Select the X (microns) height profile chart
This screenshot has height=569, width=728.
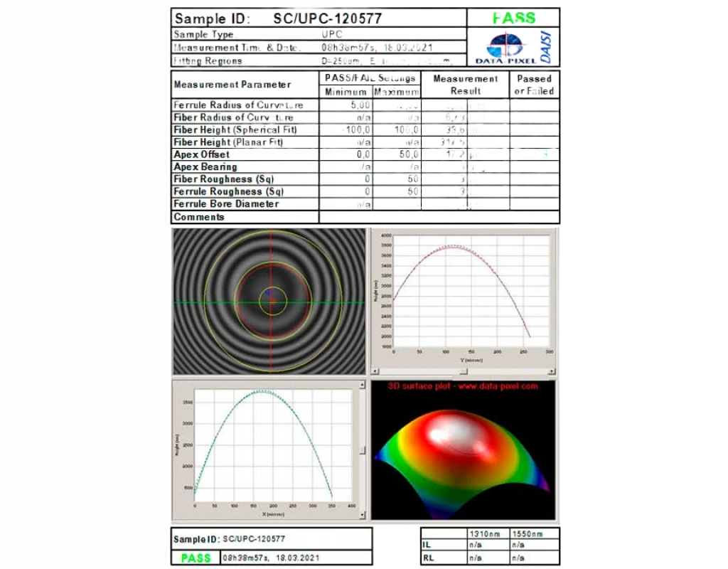click(266, 450)
